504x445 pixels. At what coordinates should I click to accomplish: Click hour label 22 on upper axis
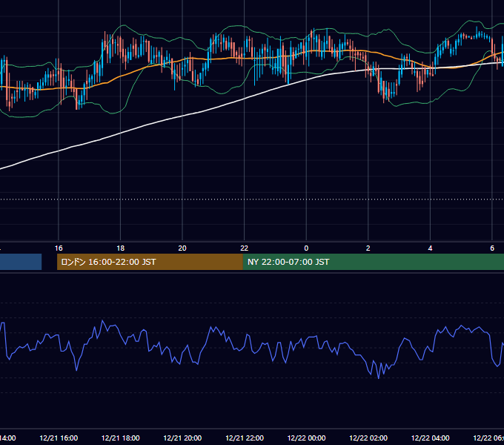(245, 248)
